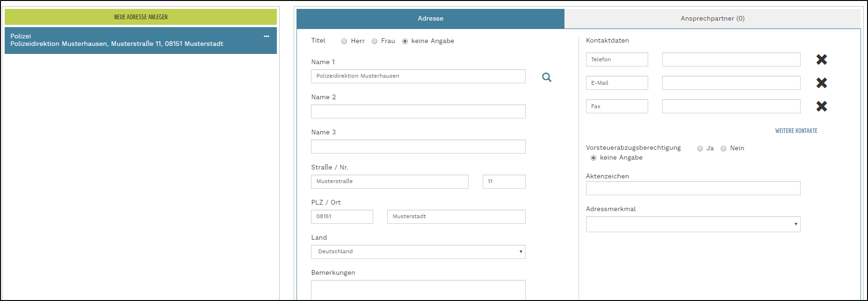Select the Herr title option
The width and height of the screenshot is (868, 301).
pos(344,41)
